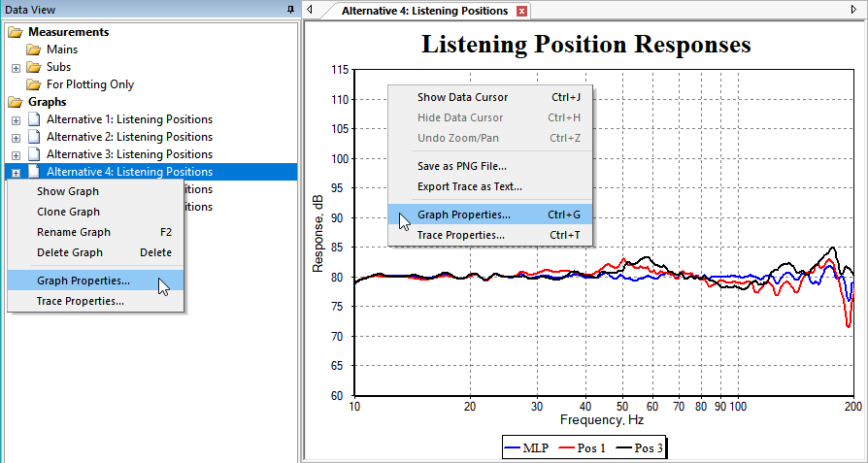Click the Pos 1 red legend entry

click(584, 448)
